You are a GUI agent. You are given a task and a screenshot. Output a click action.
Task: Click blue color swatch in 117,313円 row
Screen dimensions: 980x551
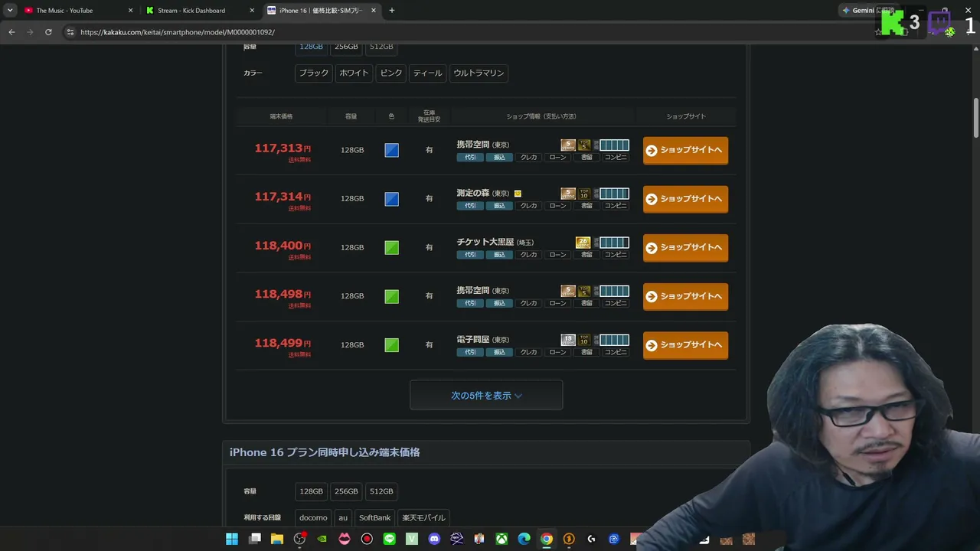(x=391, y=150)
